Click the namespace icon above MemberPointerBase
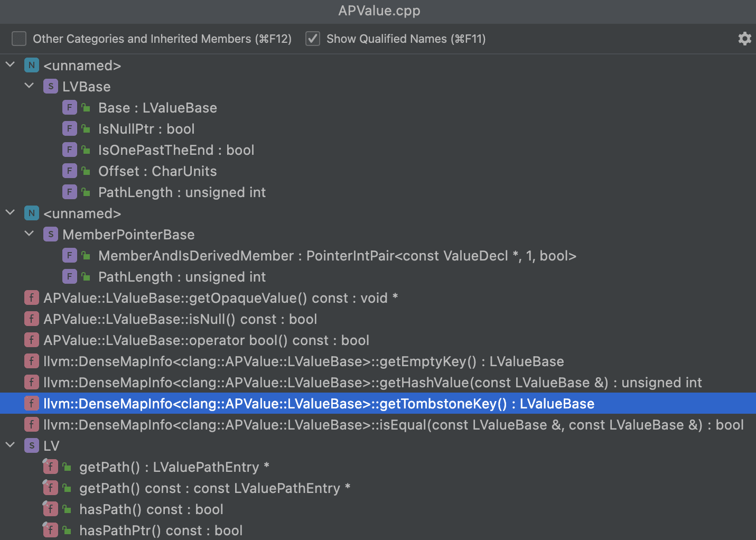 [x=32, y=213]
